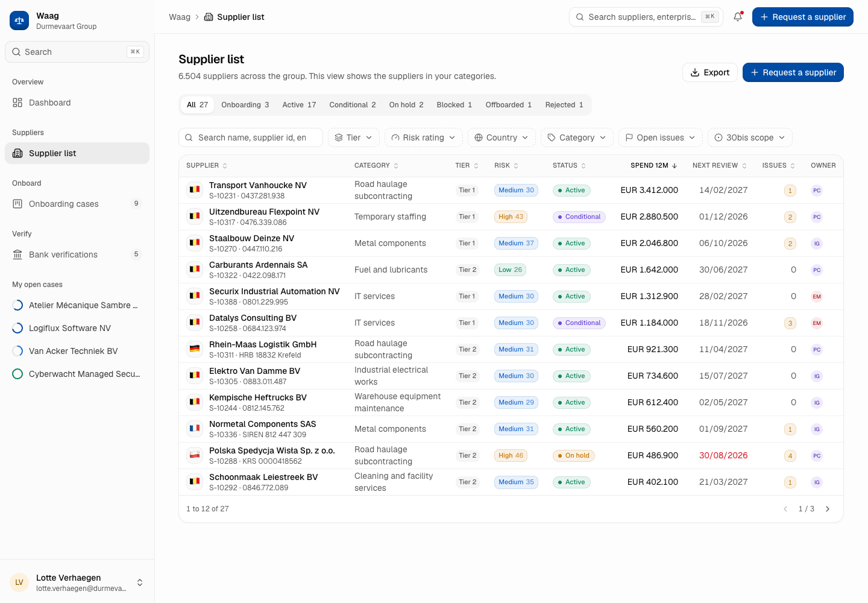Viewport: 868px width, 603px height.
Task: Click the supplier name search field
Action: [251, 137]
